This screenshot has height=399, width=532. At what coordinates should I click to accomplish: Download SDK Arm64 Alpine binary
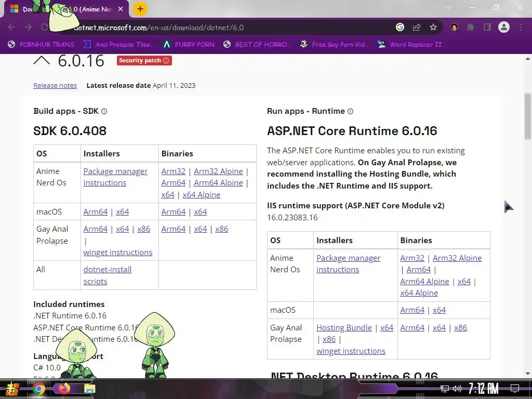(x=219, y=183)
